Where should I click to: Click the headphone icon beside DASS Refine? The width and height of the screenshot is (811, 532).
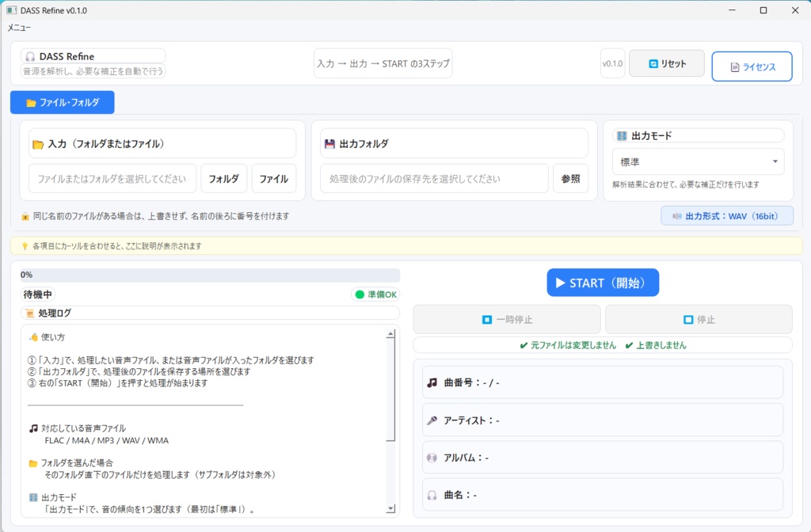coord(30,57)
